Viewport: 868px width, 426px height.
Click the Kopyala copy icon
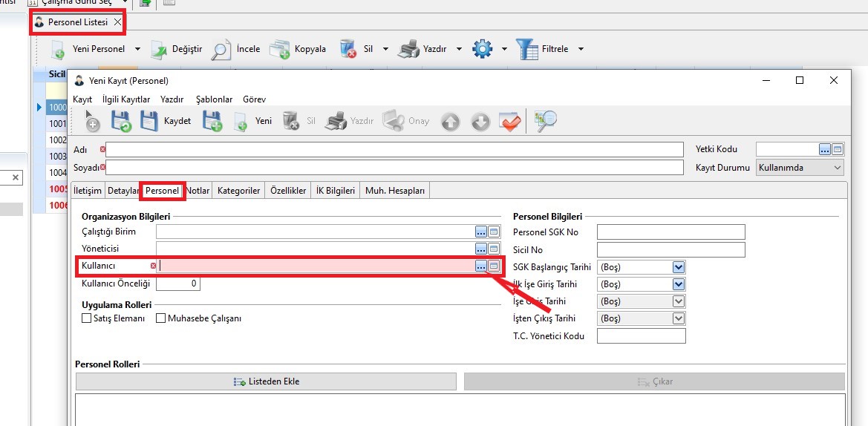(279, 49)
